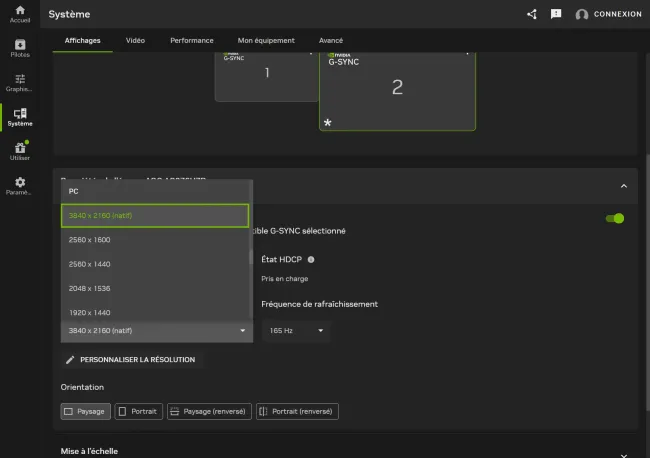This screenshot has height=458, width=650.
Task: Select Paysage (renversé) orientation
Action: pos(209,412)
